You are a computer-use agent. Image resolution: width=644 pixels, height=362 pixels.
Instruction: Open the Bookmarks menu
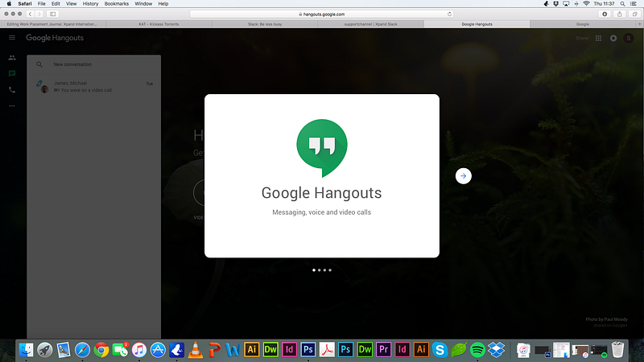point(116,4)
